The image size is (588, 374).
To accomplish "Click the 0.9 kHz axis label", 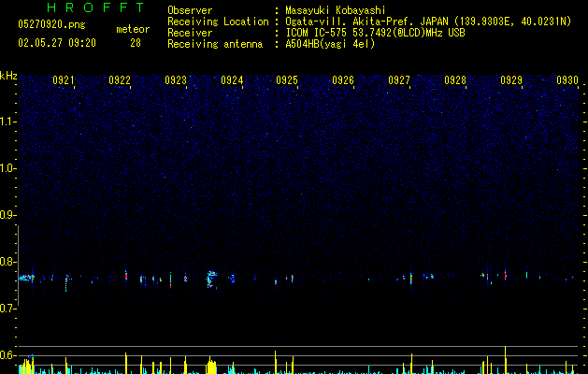I will click(x=8, y=215).
